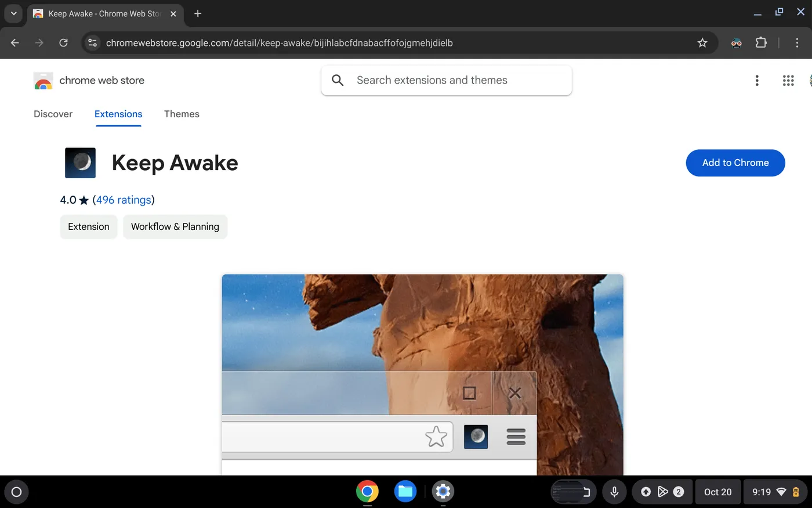Screen dimensions: 812x508
Task: Click the Keep Awake moon icon
Action: click(80, 163)
